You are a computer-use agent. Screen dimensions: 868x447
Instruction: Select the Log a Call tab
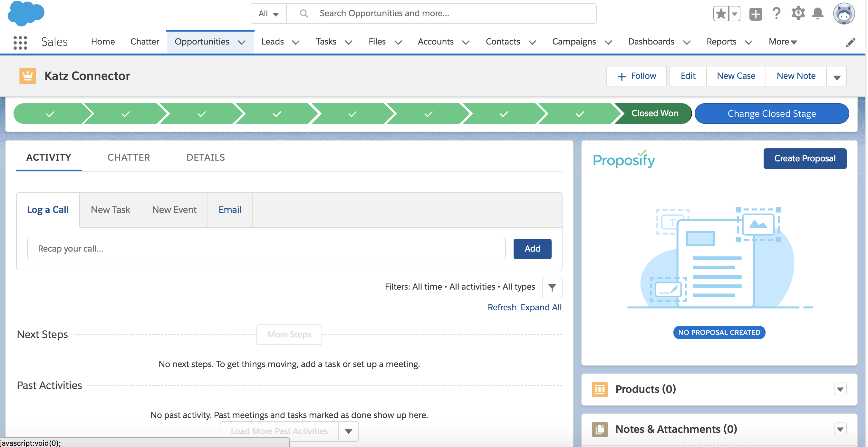tap(48, 210)
